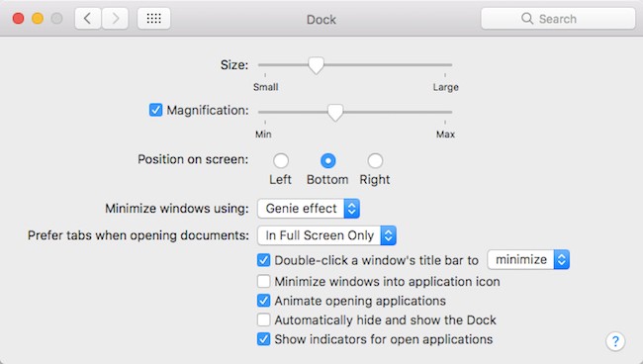Go back with the left chevron button
The height and width of the screenshot is (364, 643).
click(88, 19)
